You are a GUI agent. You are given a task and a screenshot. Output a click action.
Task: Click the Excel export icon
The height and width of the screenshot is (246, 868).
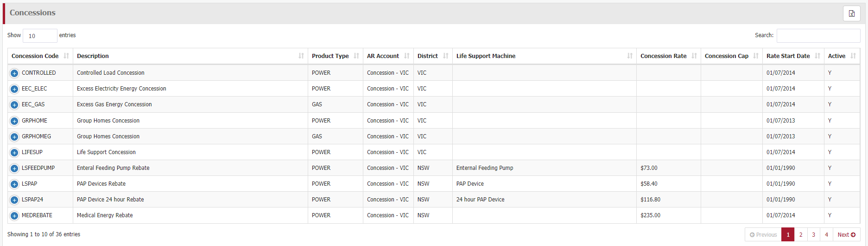point(851,13)
